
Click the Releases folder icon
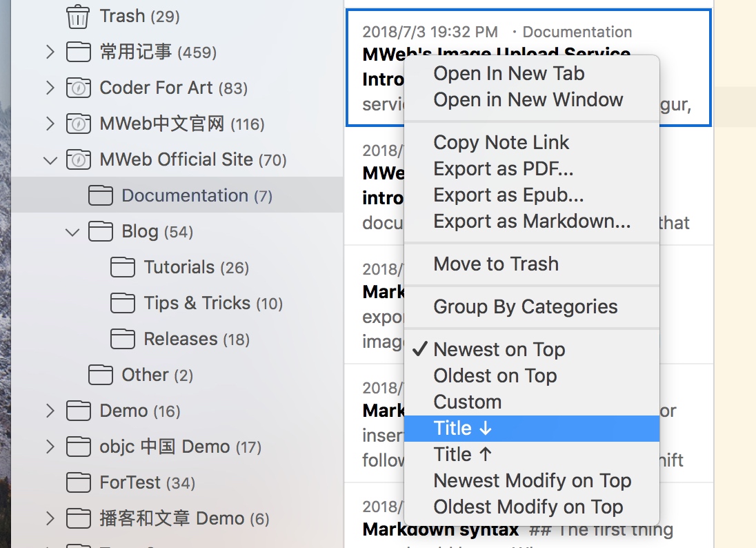coord(123,340)
